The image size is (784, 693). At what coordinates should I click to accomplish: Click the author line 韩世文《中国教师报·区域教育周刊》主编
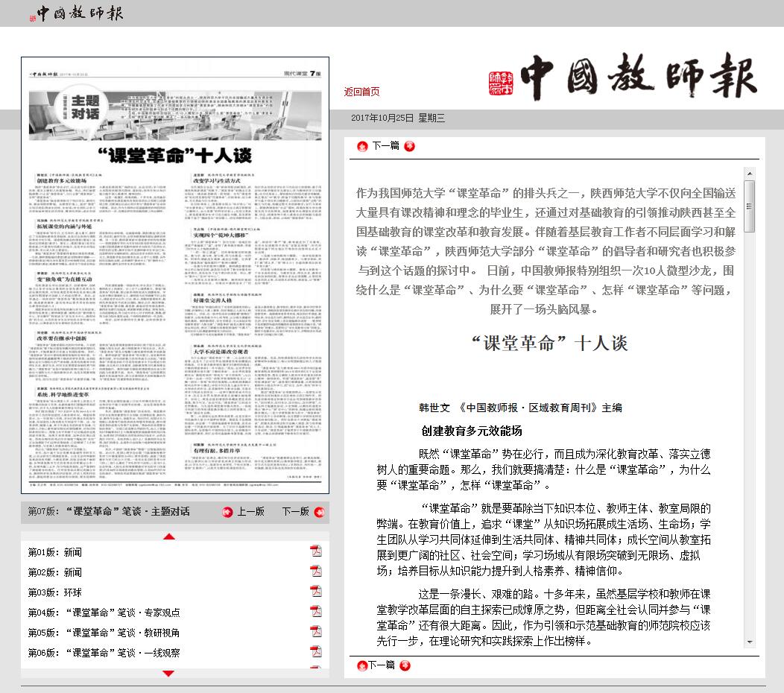click(520, 408)
